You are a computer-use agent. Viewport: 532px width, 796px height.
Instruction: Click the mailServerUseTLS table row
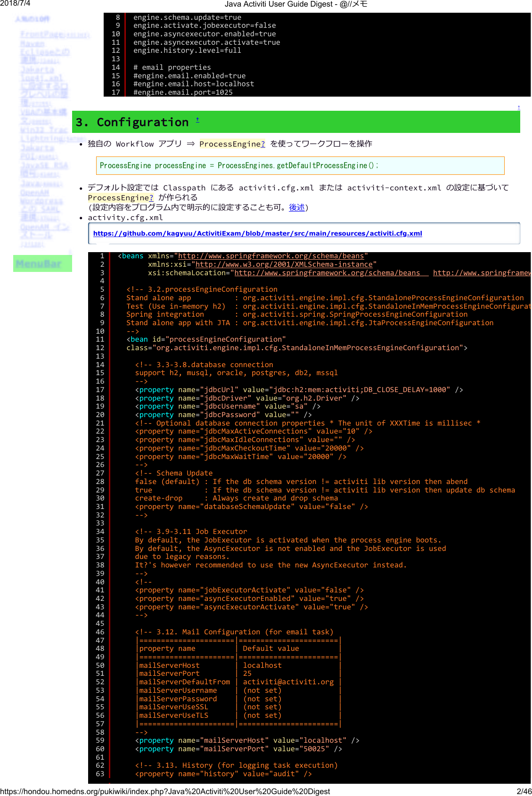238,715
